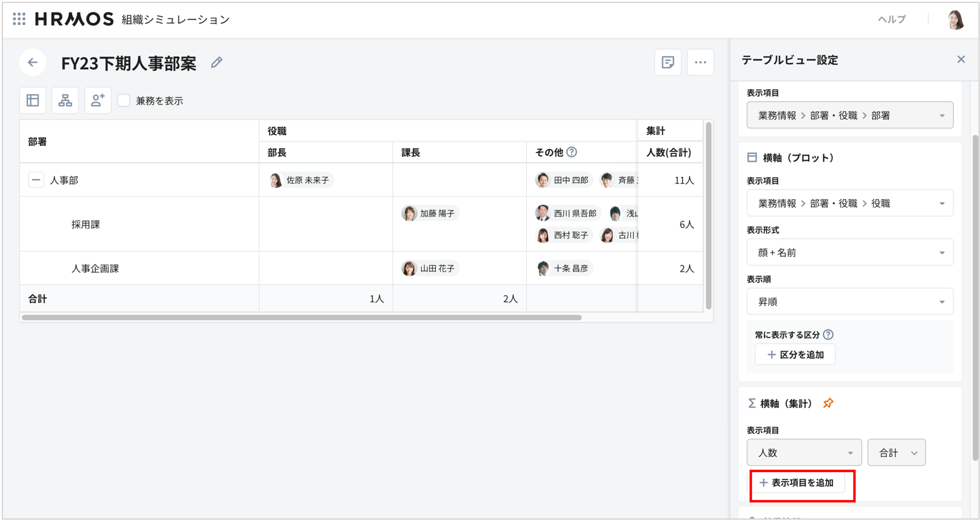This screenshot has height=520, width=980.
Task: Open the 昇順 sort order dropdown
Action: pyautogui.click(x=850, y=301)
